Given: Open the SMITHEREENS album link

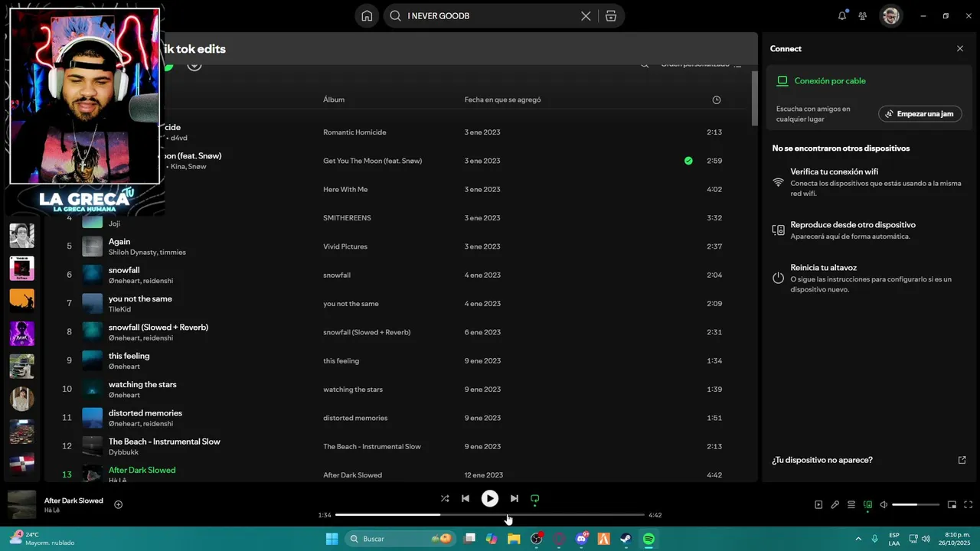Looking at the screenshot, I should pyautogui.click(x=347, y=218).
